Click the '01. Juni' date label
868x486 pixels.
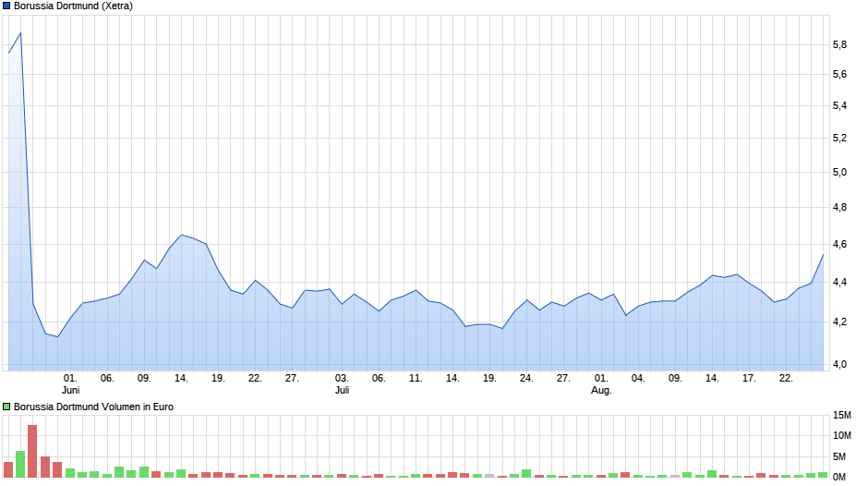(x=70, y=384)
